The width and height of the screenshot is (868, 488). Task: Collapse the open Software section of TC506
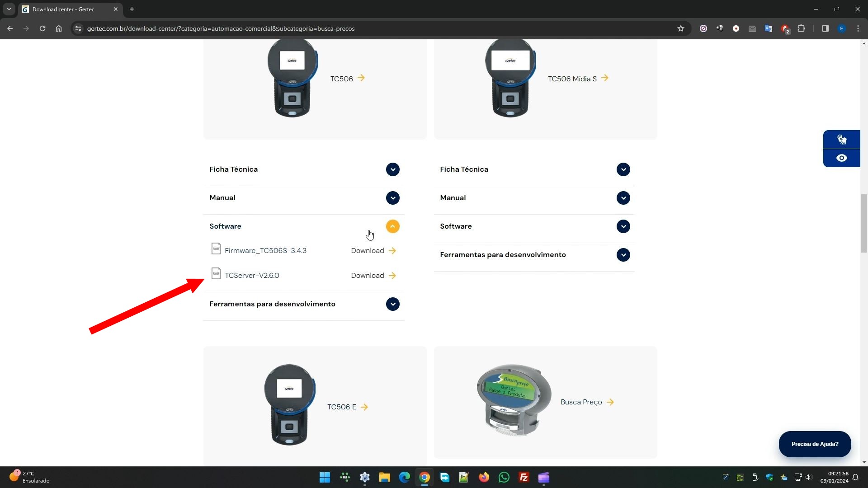click(392, 226)
